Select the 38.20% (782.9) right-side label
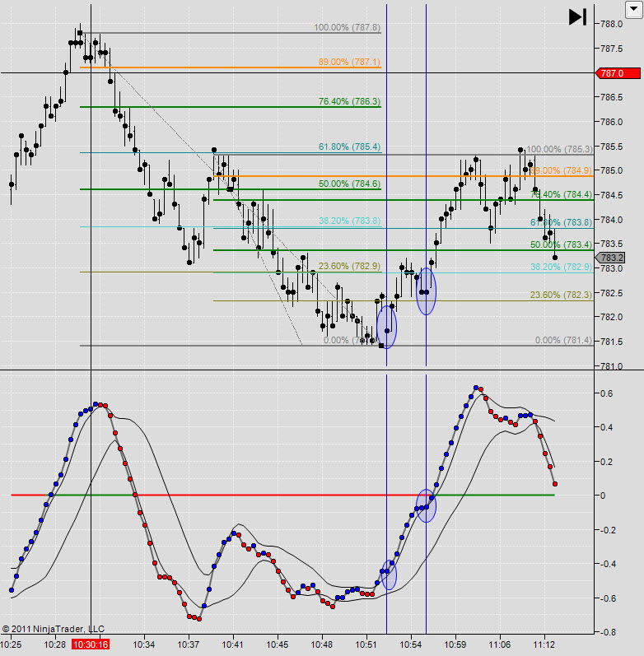 point(561,267)
